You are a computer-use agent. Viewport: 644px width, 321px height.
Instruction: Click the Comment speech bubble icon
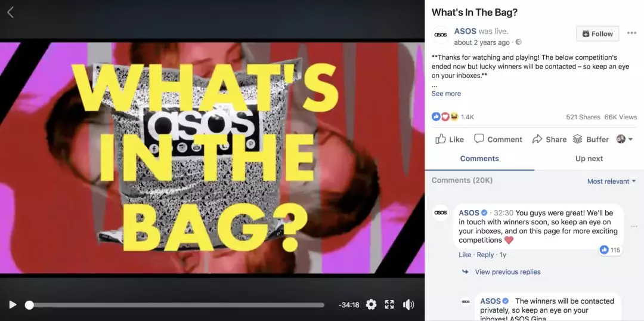[x=498, y=140]
